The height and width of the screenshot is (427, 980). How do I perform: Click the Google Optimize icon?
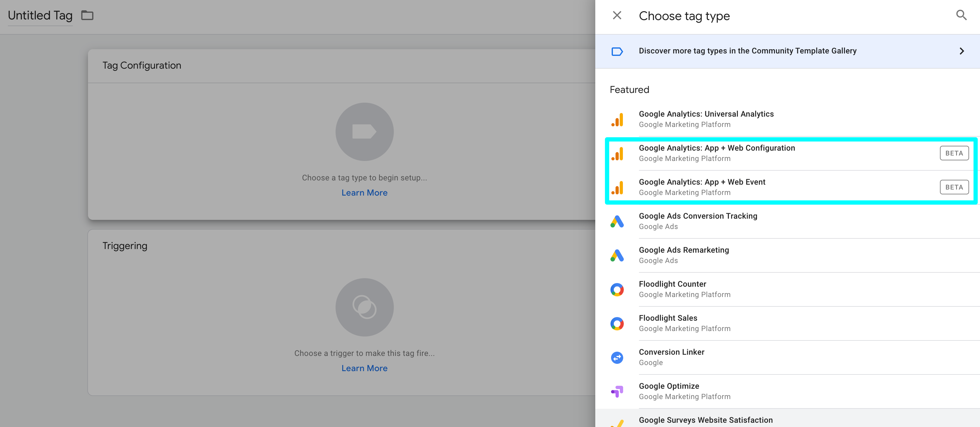(x=617, y=391)
